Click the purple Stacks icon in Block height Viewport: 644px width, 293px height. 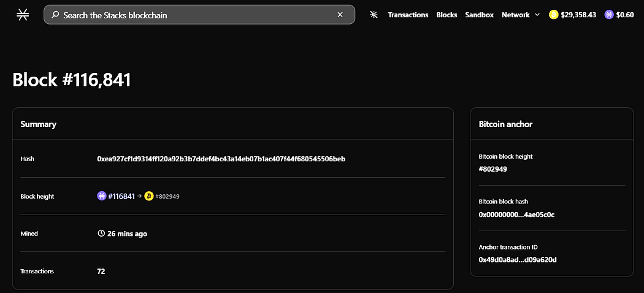click(101, 196)
